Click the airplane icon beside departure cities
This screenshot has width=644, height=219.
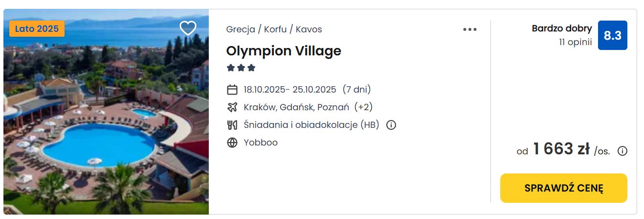[232, 107]
